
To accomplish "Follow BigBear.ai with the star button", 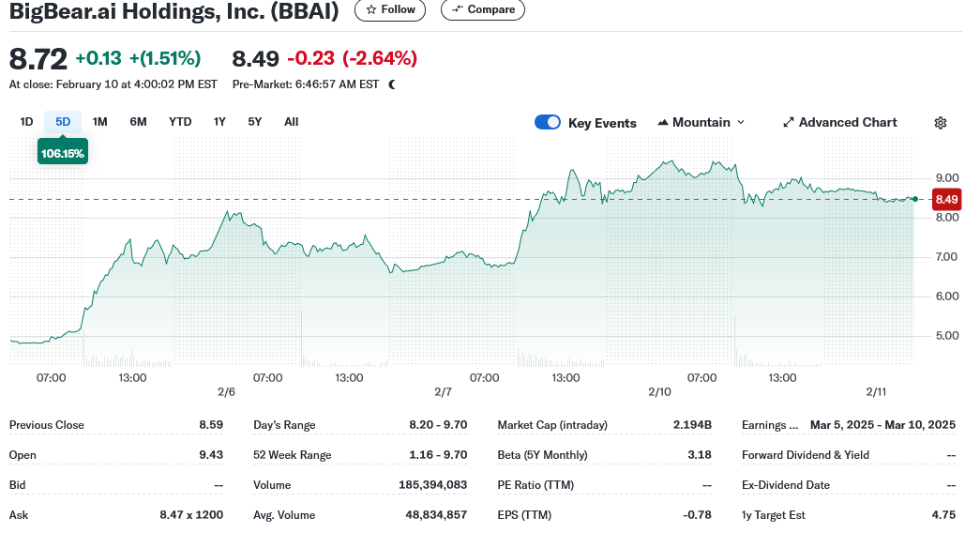I will [390, 9].
